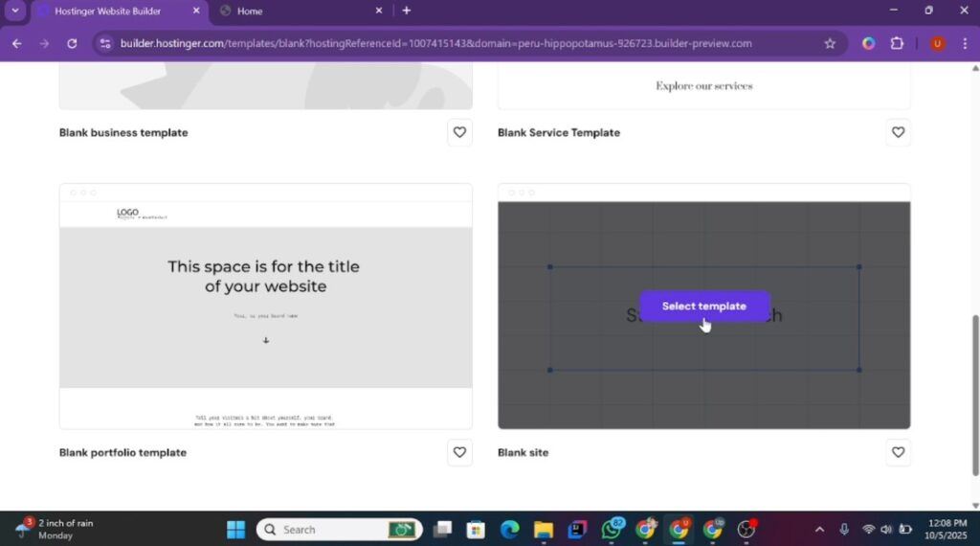Favorite the Blank site heart icon
The height and width of the screenshot is (546, 980).
pos(898,452)
